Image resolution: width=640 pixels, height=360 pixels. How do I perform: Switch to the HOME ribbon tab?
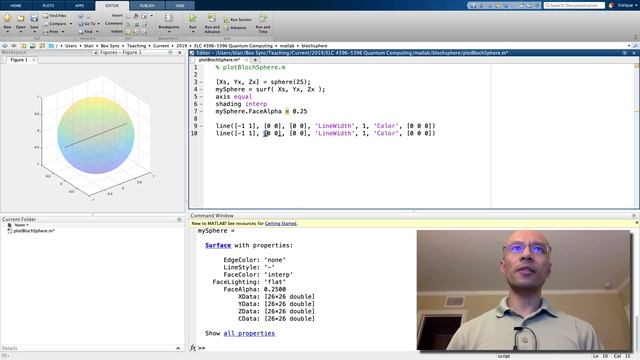[x=16, y=6]
